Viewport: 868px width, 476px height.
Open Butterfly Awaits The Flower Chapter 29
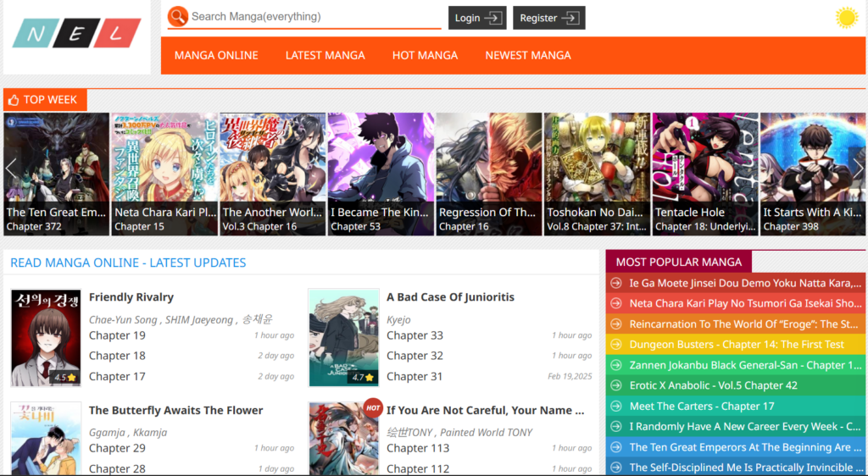tap(117, 448)
